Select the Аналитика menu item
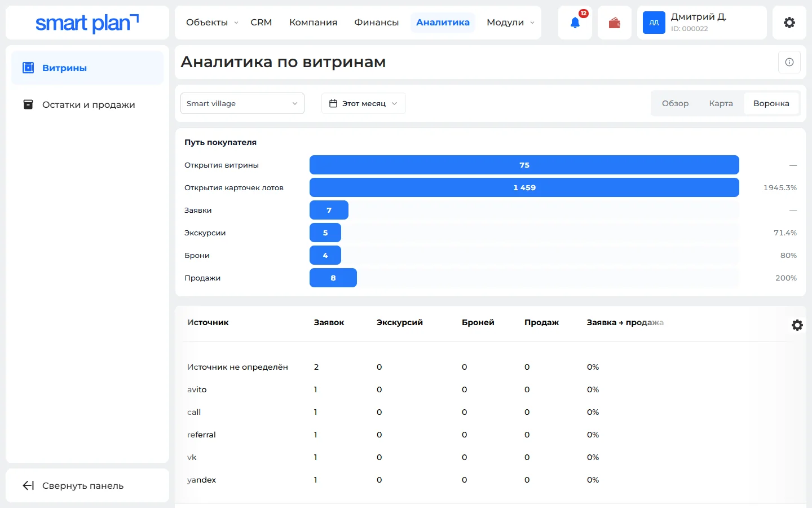This screenshot has width=812, height=508. (443, 23)
